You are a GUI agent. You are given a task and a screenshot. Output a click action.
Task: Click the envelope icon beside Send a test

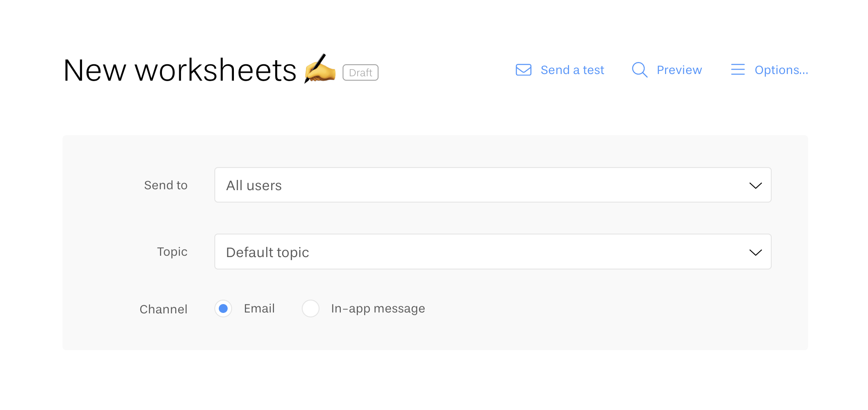523,70
